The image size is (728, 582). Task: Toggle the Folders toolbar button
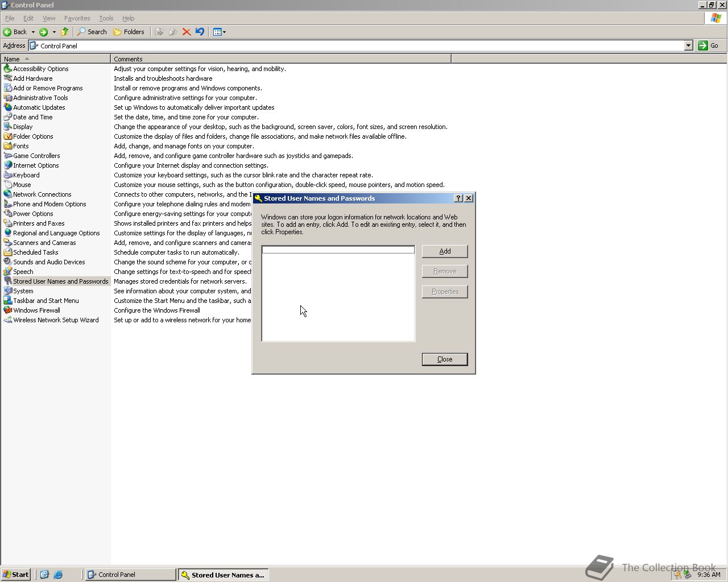click(129, 32)
